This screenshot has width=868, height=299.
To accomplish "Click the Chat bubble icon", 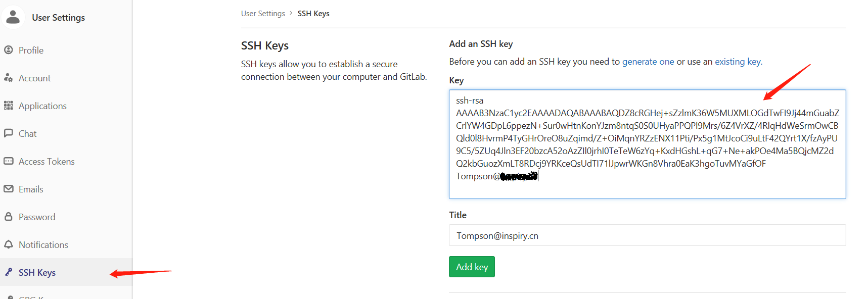I will click(9, 133).
